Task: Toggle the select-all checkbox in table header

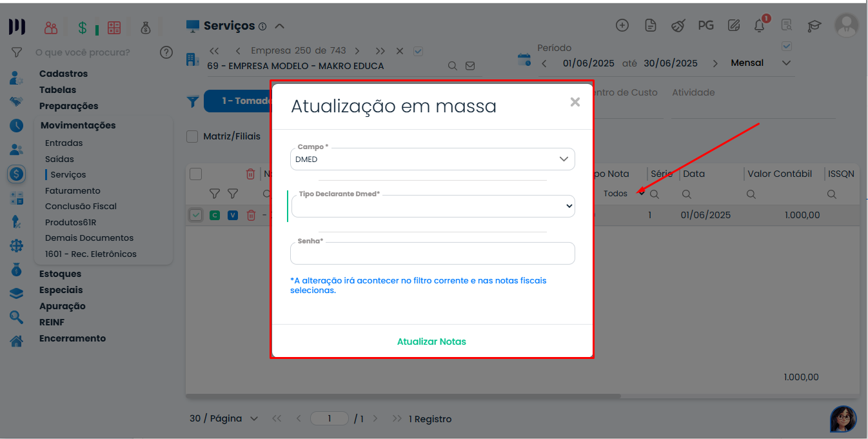Action: [196, 174]
